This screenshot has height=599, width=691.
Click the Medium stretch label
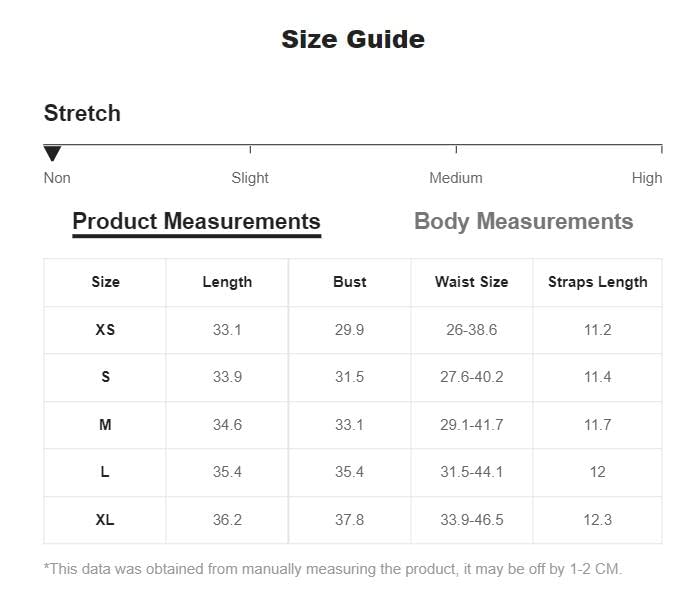click(x=456, y=178)
